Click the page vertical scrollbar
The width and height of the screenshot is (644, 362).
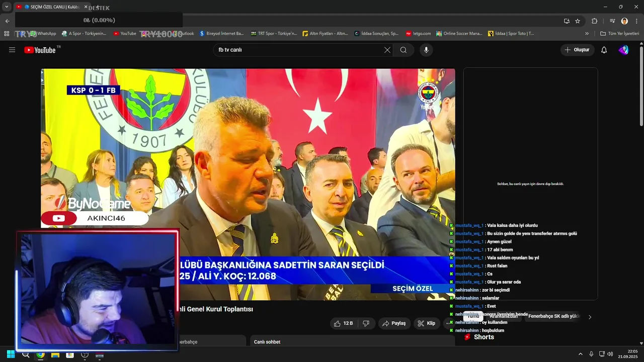pyautogui.click(x=641, y=85)
